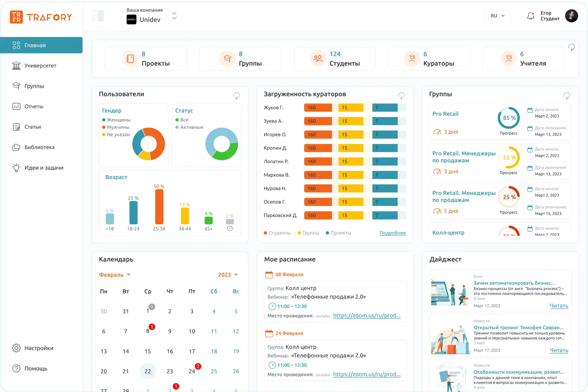Toggle Студенты legend in curator workload
The width and height of the screenshot is (588, 392).
pos(277,233)
